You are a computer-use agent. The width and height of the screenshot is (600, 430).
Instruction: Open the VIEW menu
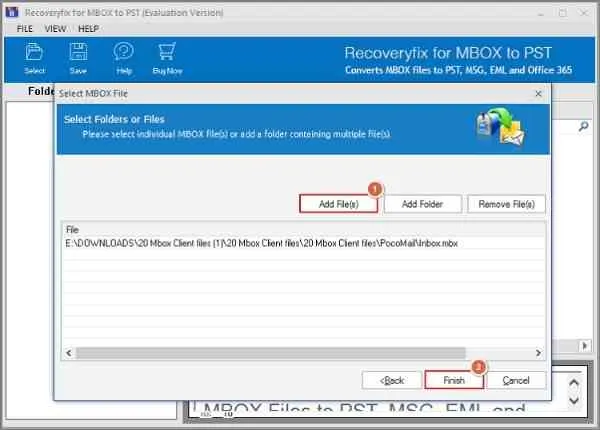tap(55, 29)
